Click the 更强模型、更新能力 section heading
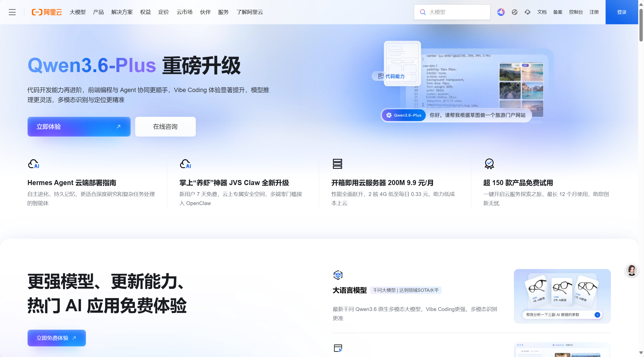644x357 pixels. coord(107,293)
